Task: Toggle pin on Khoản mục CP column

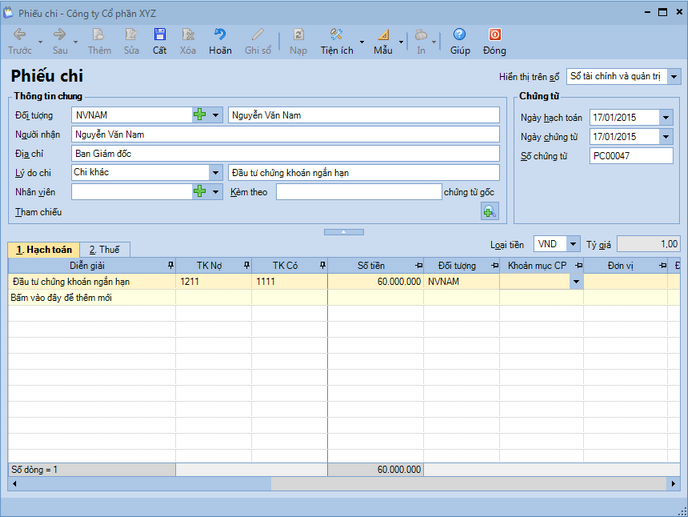Action: (579, 266)
